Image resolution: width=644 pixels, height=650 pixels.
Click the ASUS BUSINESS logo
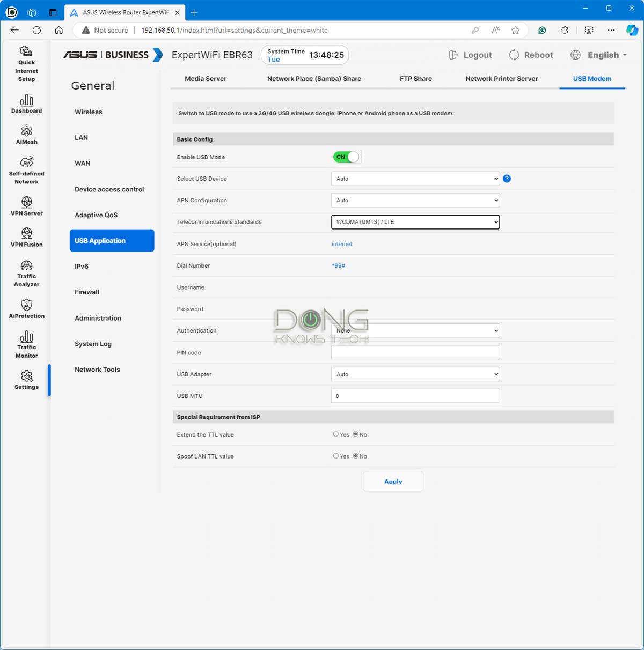click(113, 55)
